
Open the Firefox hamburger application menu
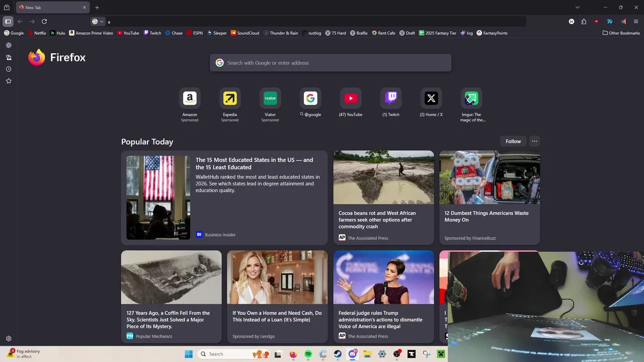coord(636,22)
